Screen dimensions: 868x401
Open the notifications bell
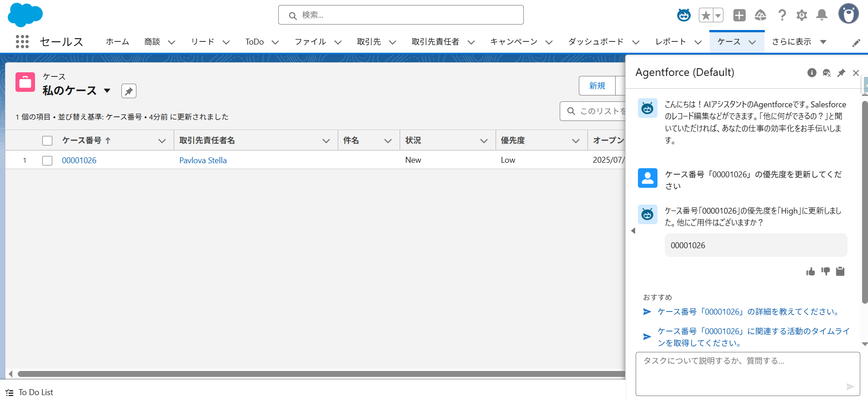[x=822, y=15]
